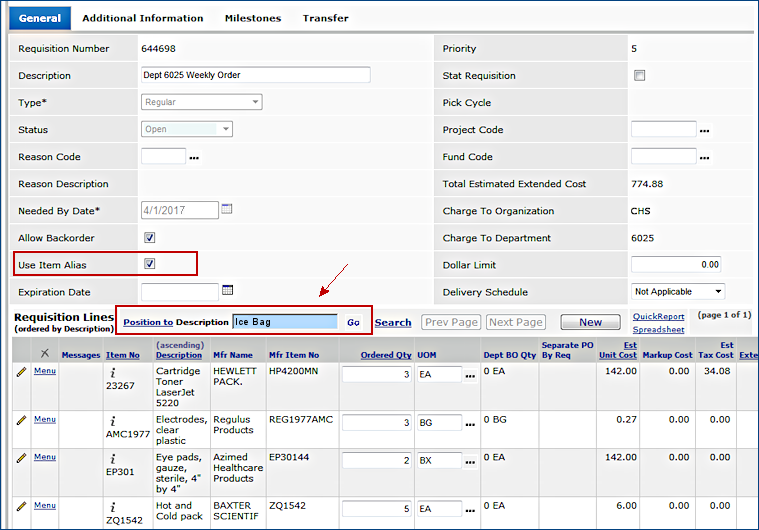Image resolution: width=759 pixels, height=530 pixels.
Task: Open UOM lookup ellipsis for EP301 row
Action: [x=470, y=461]
